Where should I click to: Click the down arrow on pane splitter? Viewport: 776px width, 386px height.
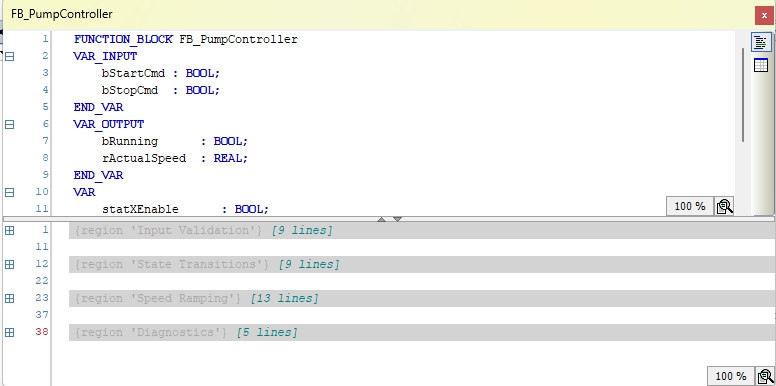coord(397,219)
